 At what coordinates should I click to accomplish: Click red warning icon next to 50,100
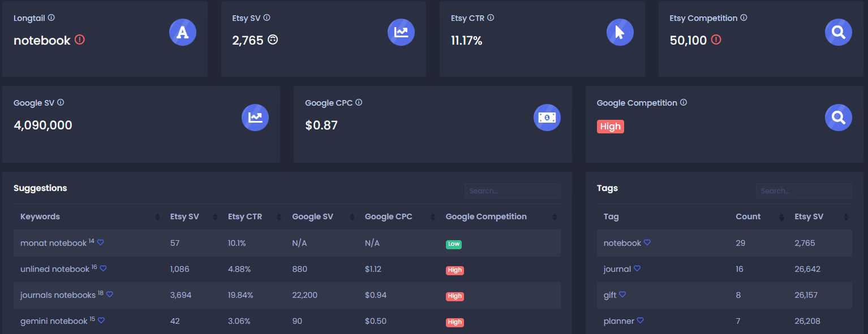click(716, 40)
